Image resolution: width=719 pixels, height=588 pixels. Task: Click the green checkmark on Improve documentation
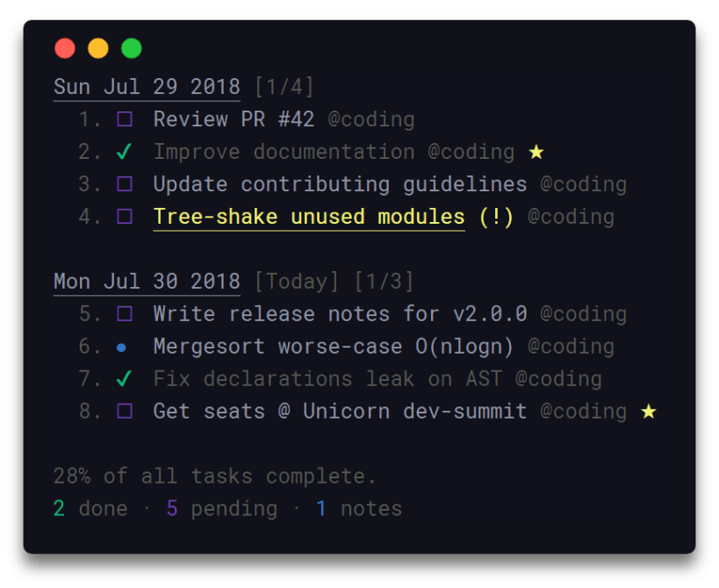point(125,151)
